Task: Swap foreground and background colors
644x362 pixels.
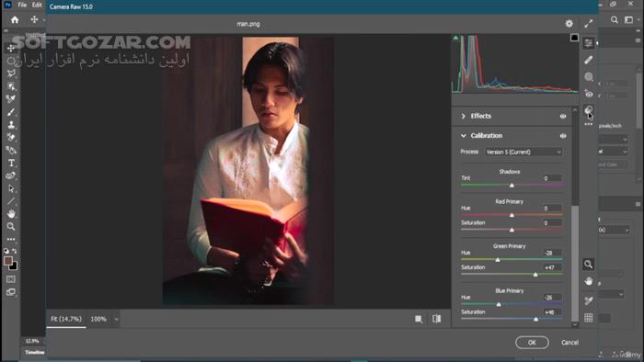Action: tap(16, 251)
